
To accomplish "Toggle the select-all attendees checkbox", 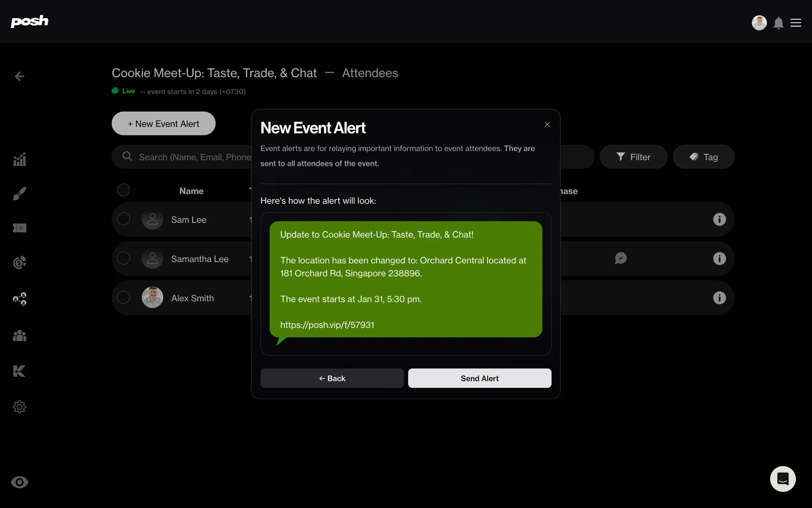I will 123,190.
